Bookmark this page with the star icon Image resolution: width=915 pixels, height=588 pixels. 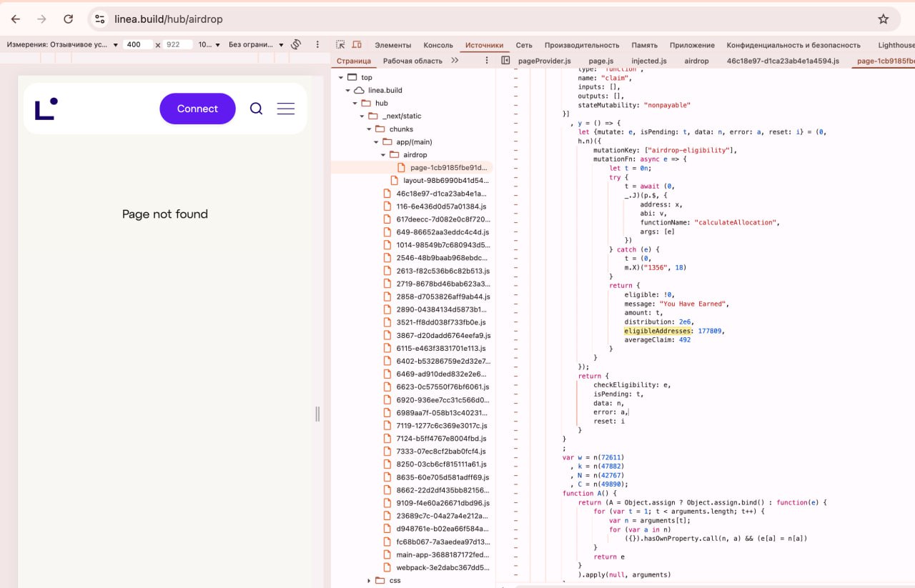[x=883, y=19]
